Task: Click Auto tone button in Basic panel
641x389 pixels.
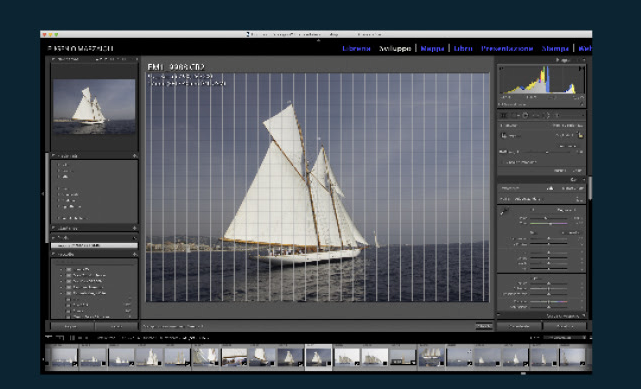Action: (x=571, y=233)
